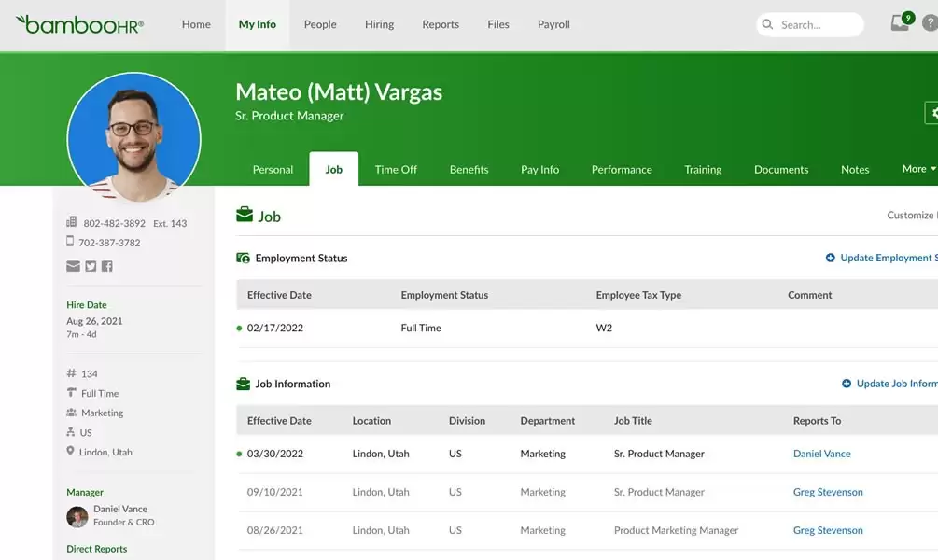The width and height of the screenshot is (938, 560).
Task: Open Daniel Vance link in Reports To
Action: [x=821, y=454]
